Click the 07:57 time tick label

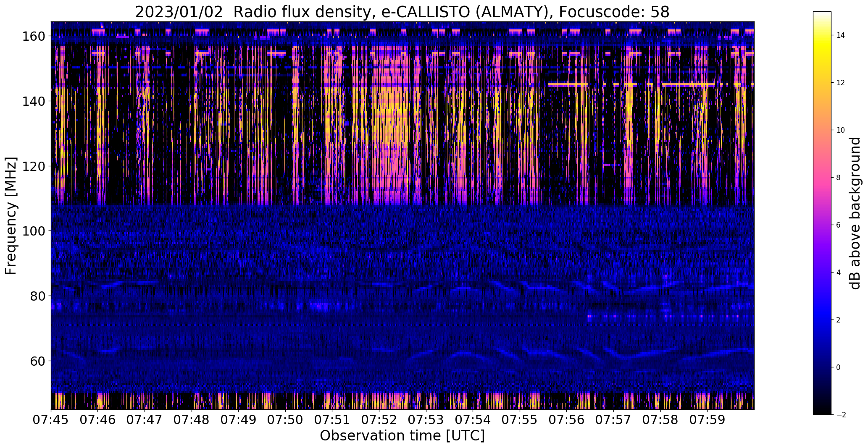tap(613, 420)
